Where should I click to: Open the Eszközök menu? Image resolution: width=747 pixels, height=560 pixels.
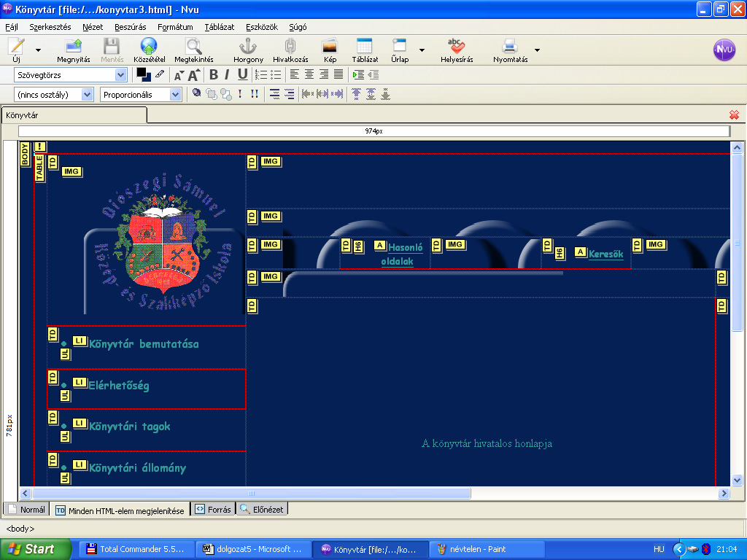coord(262,27)
